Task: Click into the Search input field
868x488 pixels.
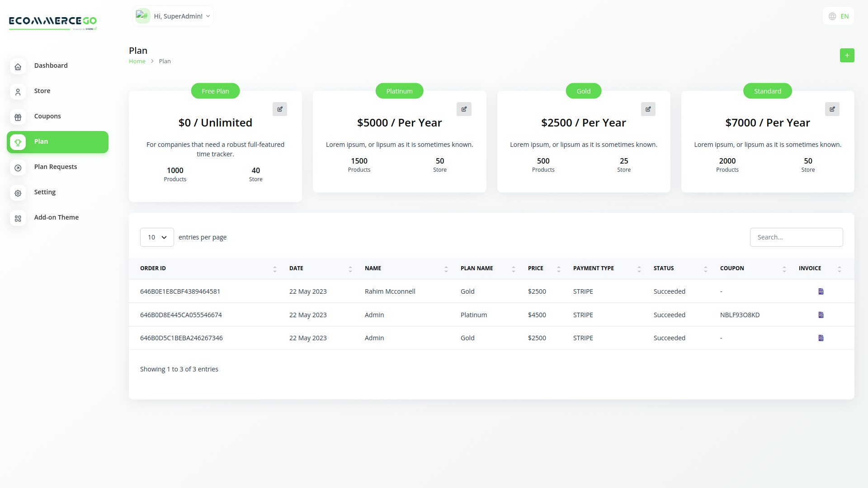Action: pyautogui.click(x=796, y=237)
